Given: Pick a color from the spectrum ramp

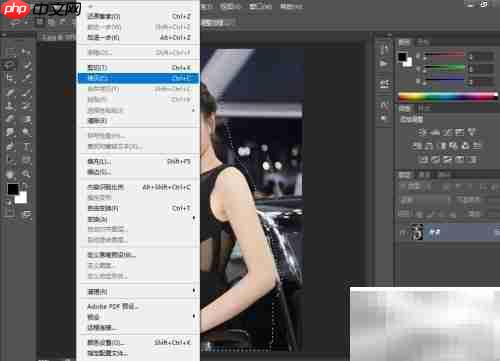Looking at the screenshot, I should pos(448,96).
